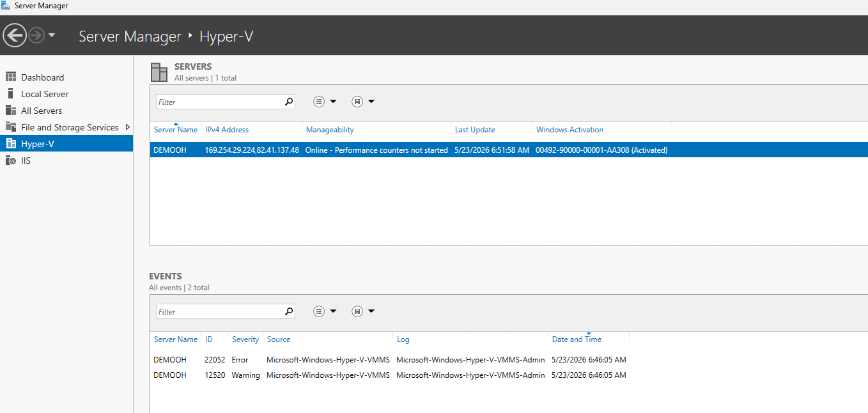
Task: Sort servers by Last Update column
Action: [475, 130]
